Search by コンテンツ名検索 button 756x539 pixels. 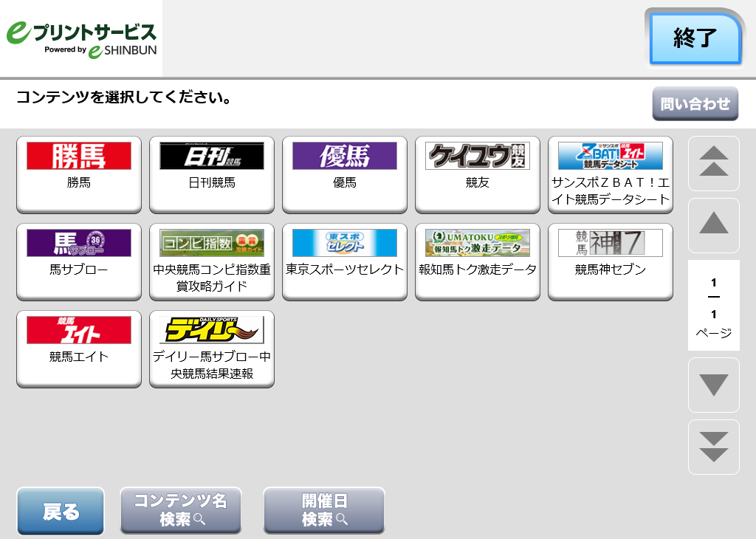pyautogui.click(x=181, y=510)
